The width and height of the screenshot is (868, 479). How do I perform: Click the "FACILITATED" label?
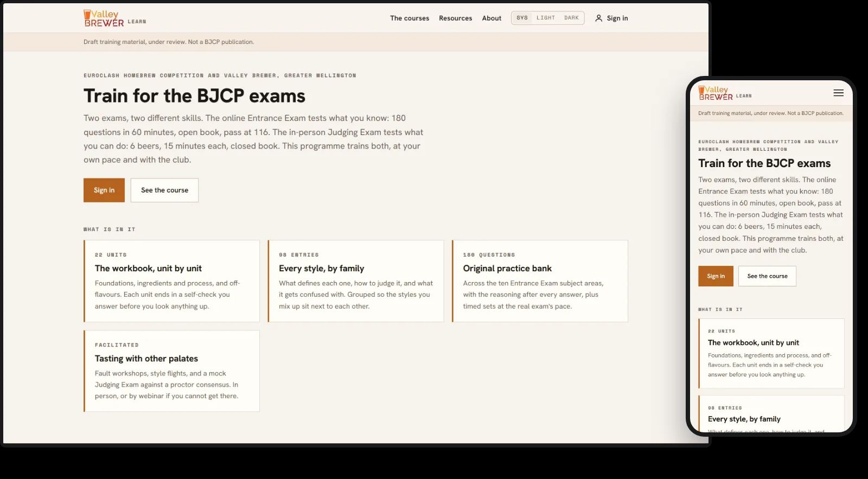[117, 345]
